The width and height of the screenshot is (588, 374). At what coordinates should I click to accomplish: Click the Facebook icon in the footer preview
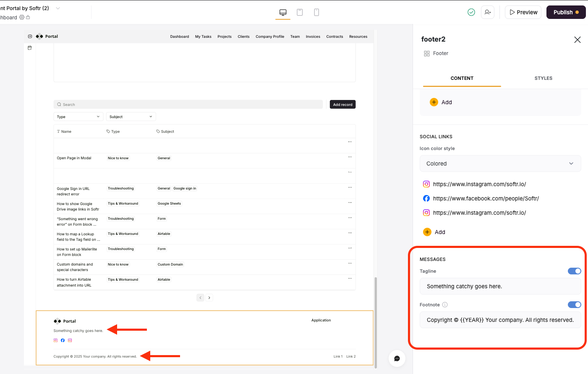tap(63, 340)
